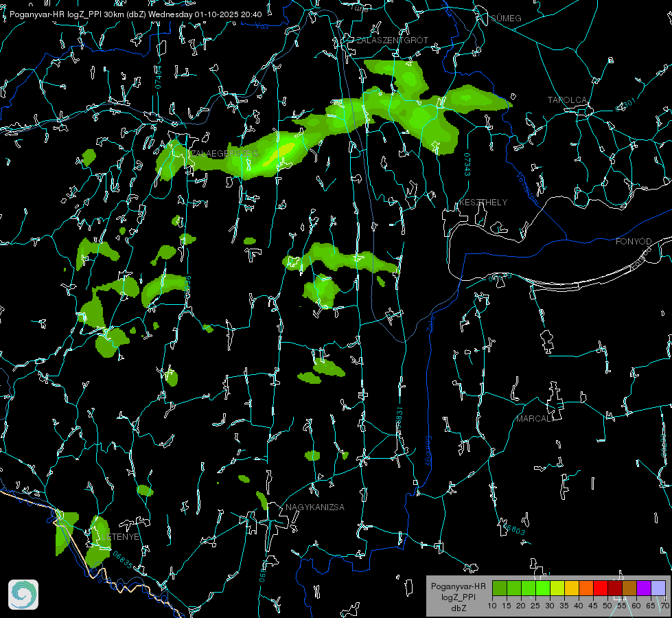Viewport: 672px width, 618px height.
Task: Click the blue Somogy county label
Action: (428, 451)
